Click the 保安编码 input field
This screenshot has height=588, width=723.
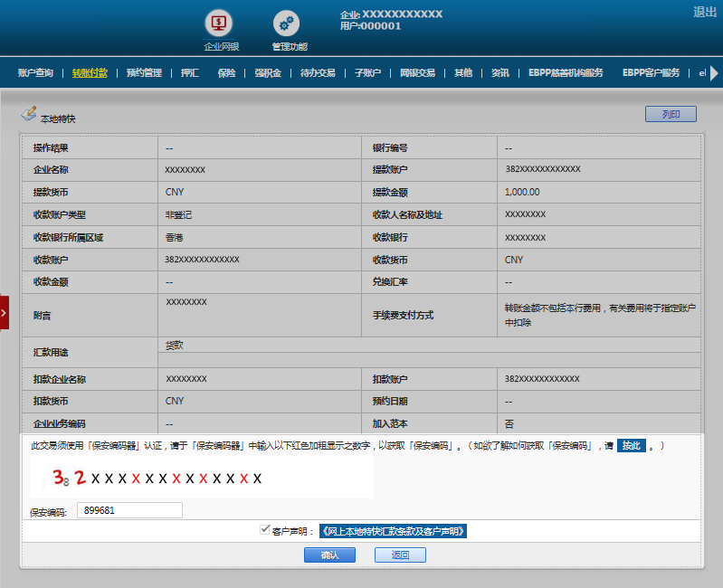129,511
